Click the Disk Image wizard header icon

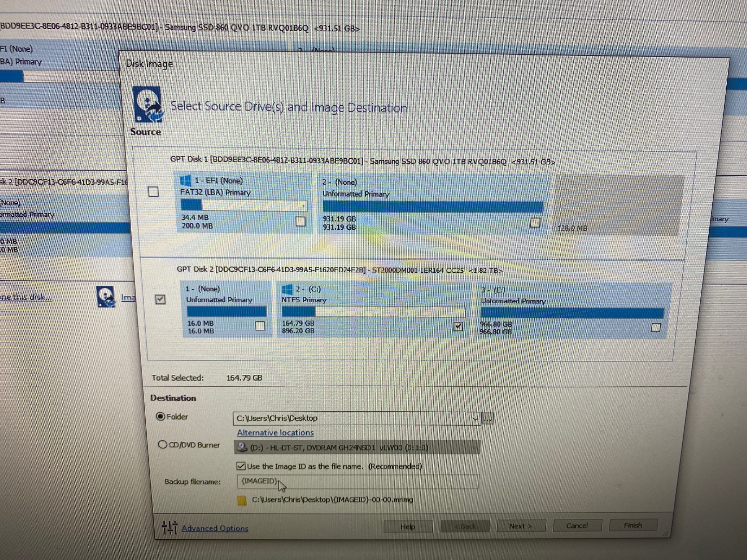[x=147, y=104]
